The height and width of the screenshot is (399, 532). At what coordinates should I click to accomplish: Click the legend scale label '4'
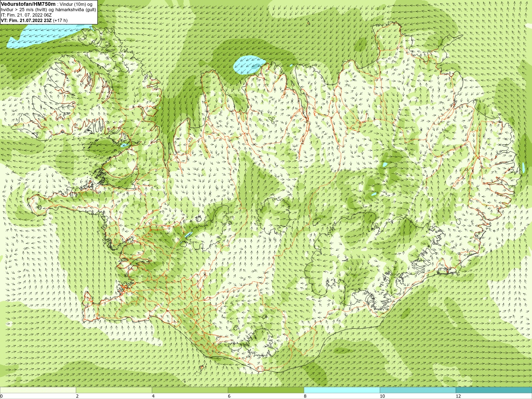pyautogui.click(x=153, y=396)
